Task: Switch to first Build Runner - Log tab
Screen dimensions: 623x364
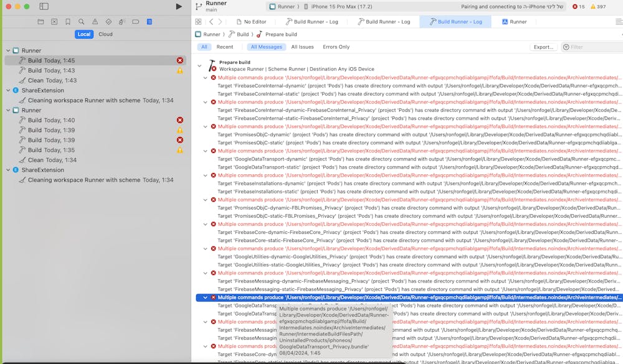Action: 312,22
